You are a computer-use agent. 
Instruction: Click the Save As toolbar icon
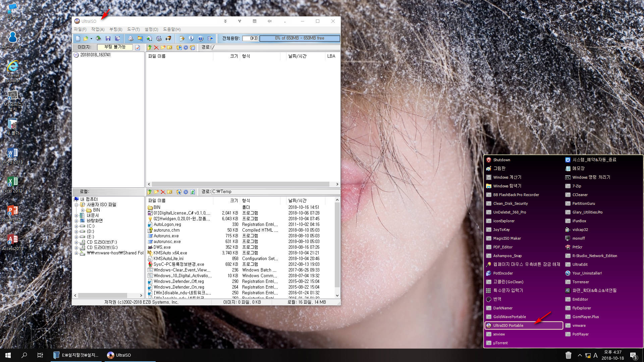(117, 39)
